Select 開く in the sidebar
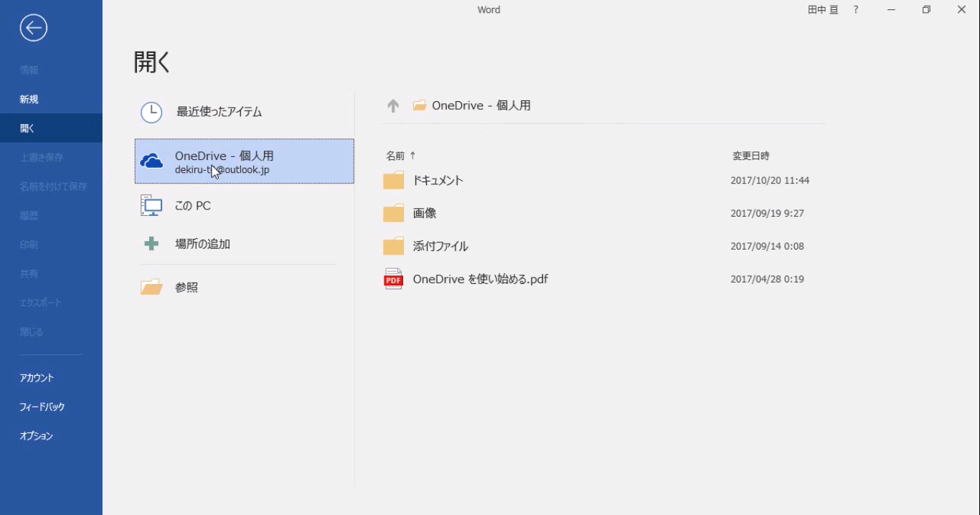 tap(51, 128)
